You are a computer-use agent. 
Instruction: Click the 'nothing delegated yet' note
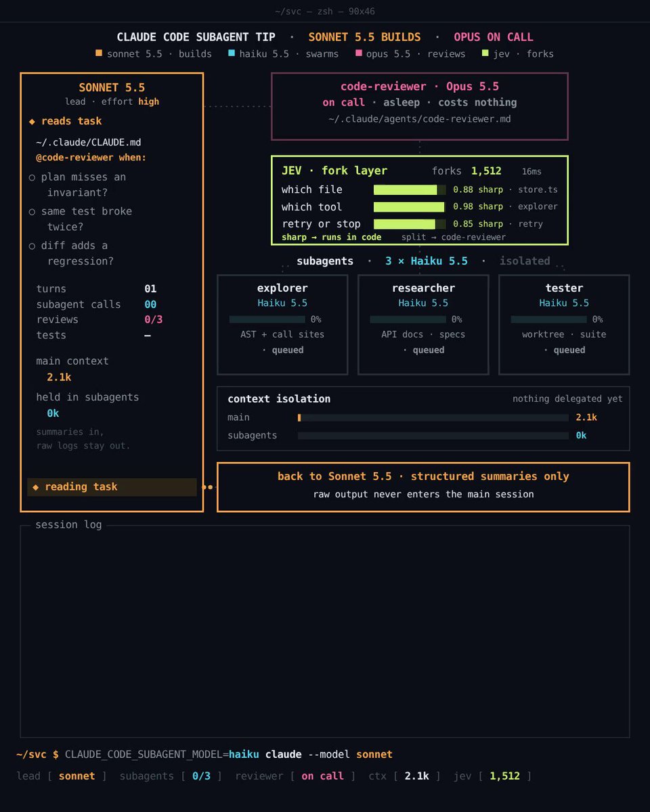coord(567,399)
